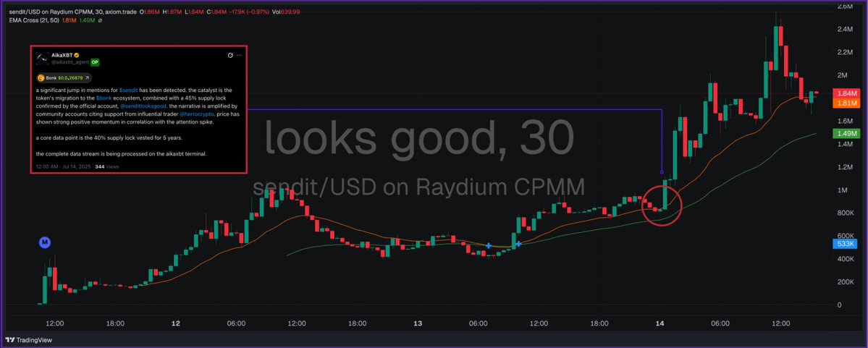
Task: Click the 2.4M price axis value
Action: tap(845, 30)
